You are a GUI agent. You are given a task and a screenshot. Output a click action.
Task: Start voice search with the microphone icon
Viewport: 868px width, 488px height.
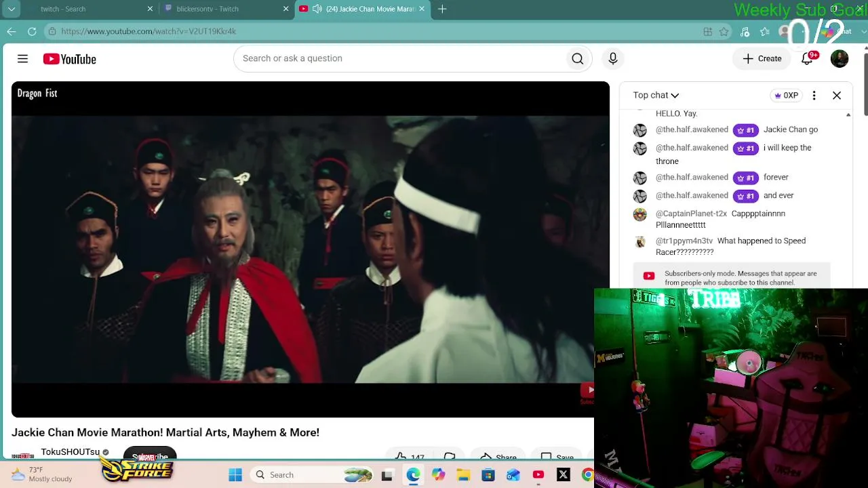click(x=613, y=59)
